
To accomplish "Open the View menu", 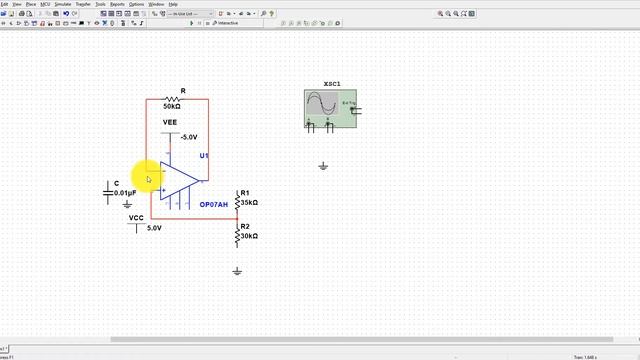I will (x=17, y=4).
